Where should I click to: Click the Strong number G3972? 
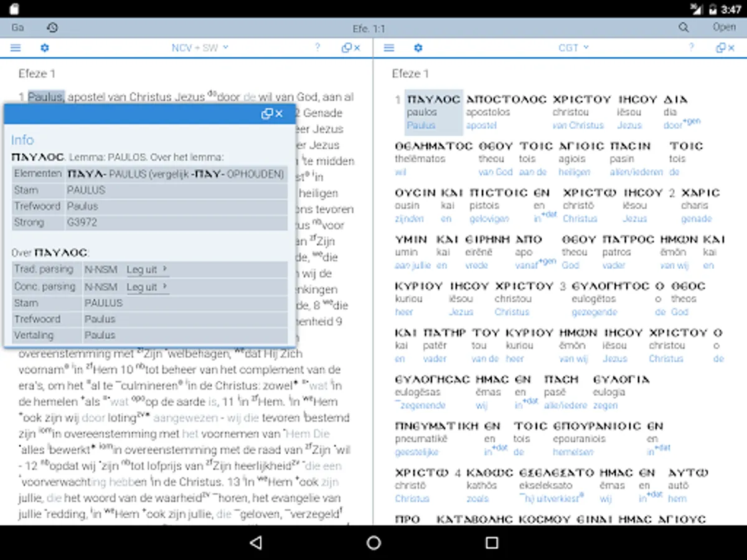(82, 222)
